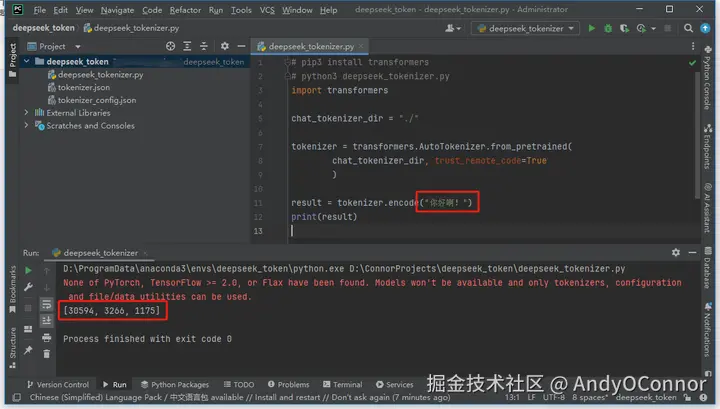Screen dimensions: 720x409
Task: Open Terminal tool window
Action: [x=343, y=385]
